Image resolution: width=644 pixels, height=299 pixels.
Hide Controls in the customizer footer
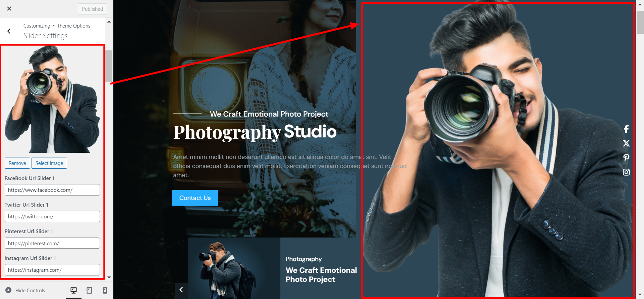(x=25, y=290)
